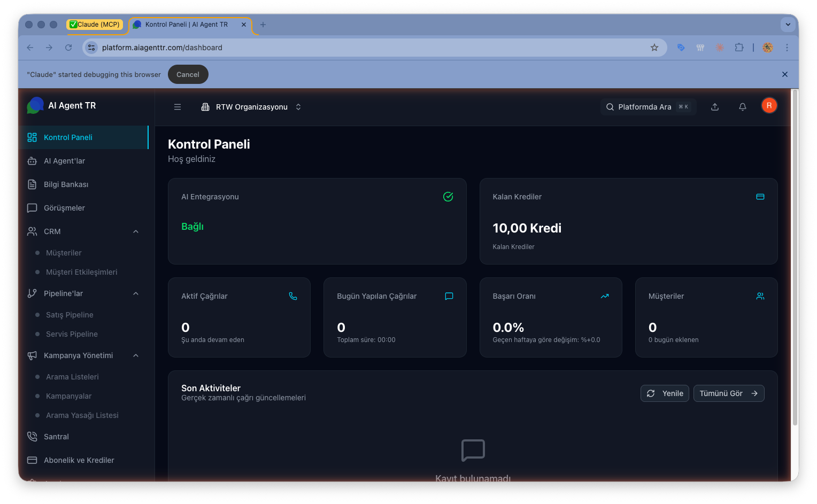Image resolution: width=817 pixels, height=504 pixels.
Task: Click the Santral phone icon
Action: 32,437
